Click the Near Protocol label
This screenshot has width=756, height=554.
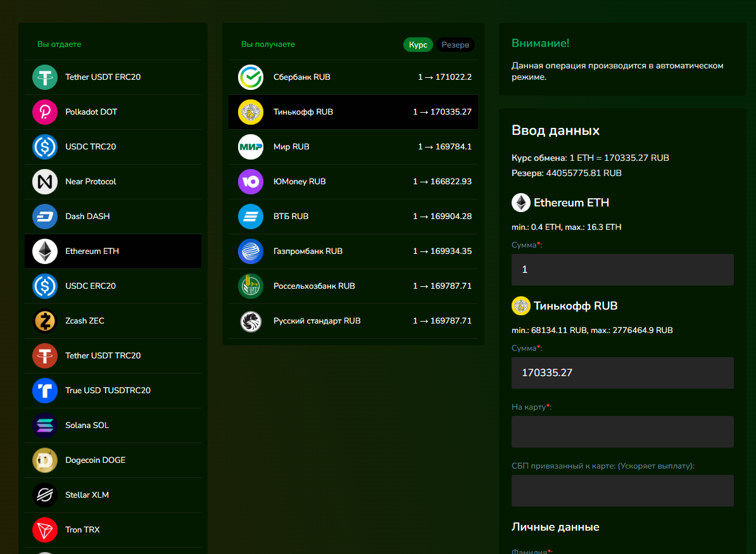[91, 182]
